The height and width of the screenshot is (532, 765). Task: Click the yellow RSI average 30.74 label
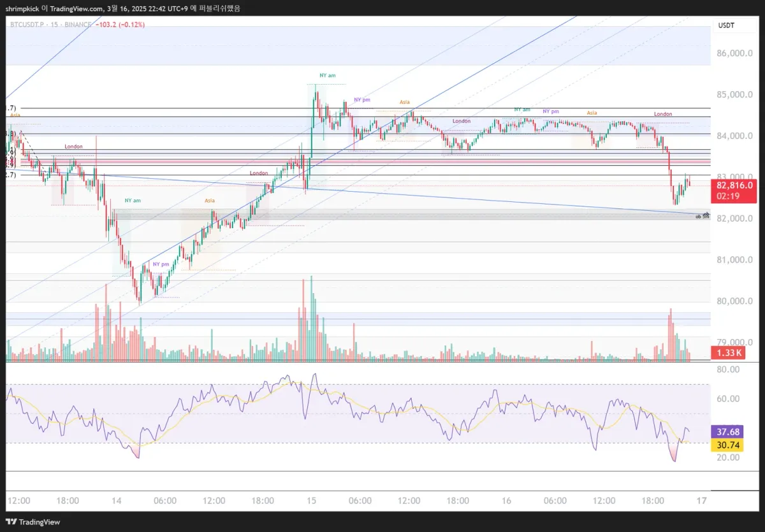(x=727, y=445)
